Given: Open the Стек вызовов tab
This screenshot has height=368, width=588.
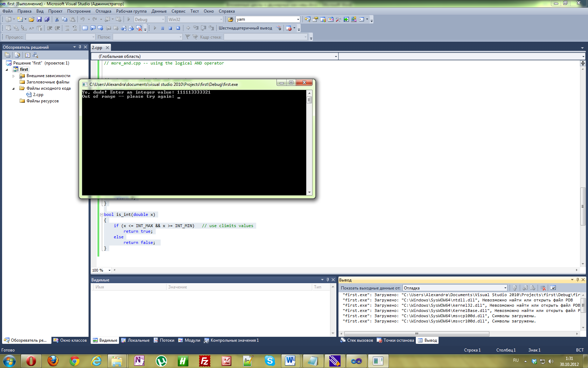Looking at the screenshot, I should coord(357,340).
